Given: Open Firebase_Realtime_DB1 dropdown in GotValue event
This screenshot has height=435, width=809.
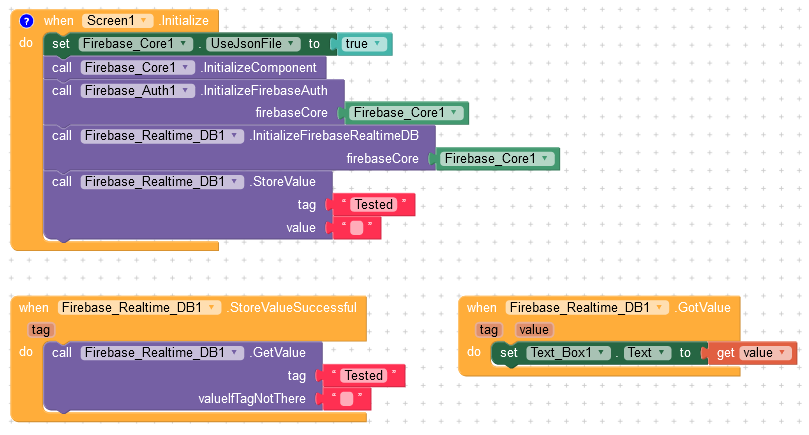Looking at the screenshot, I should coord(587,308).
